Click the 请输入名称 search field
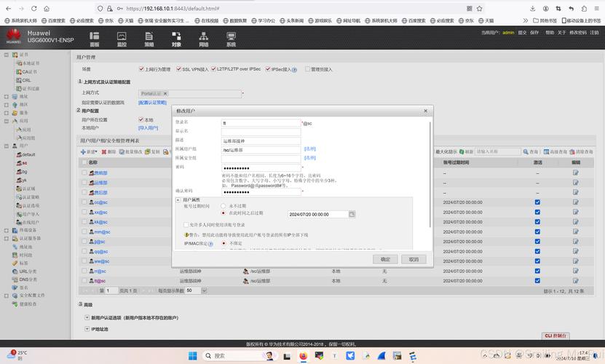This screenshot has height=364, width=605. [498, 151]
